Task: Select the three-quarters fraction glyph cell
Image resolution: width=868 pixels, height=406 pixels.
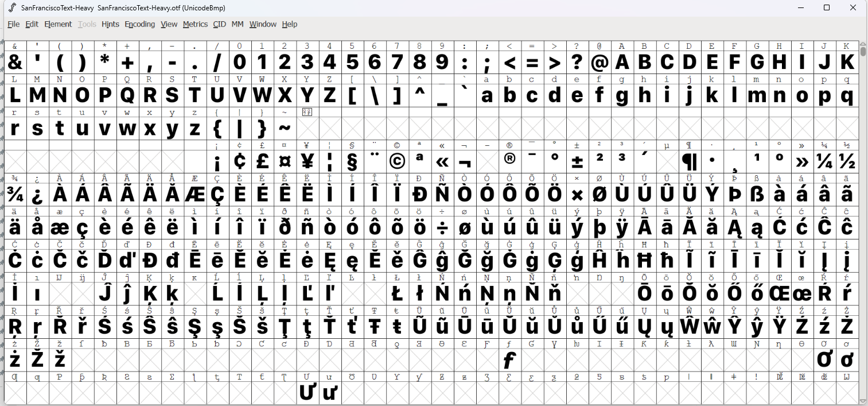Action: pyautogui.click(x=15, y=195)
